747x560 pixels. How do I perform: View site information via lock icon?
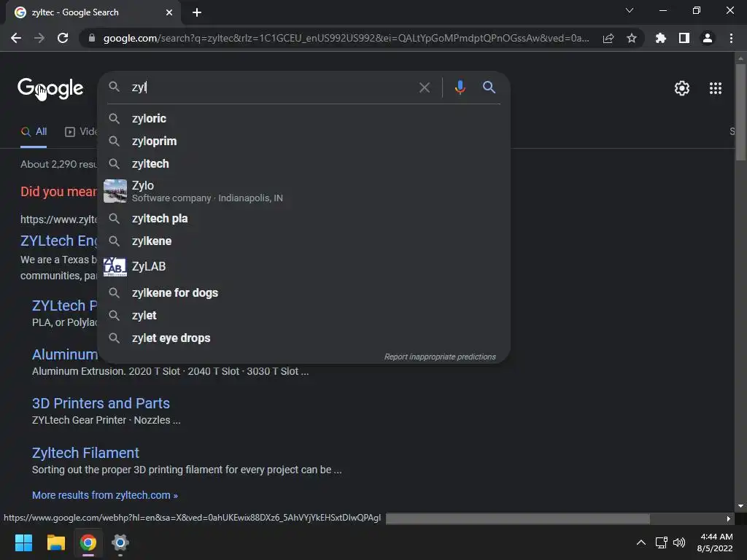(x=92, y=38)
